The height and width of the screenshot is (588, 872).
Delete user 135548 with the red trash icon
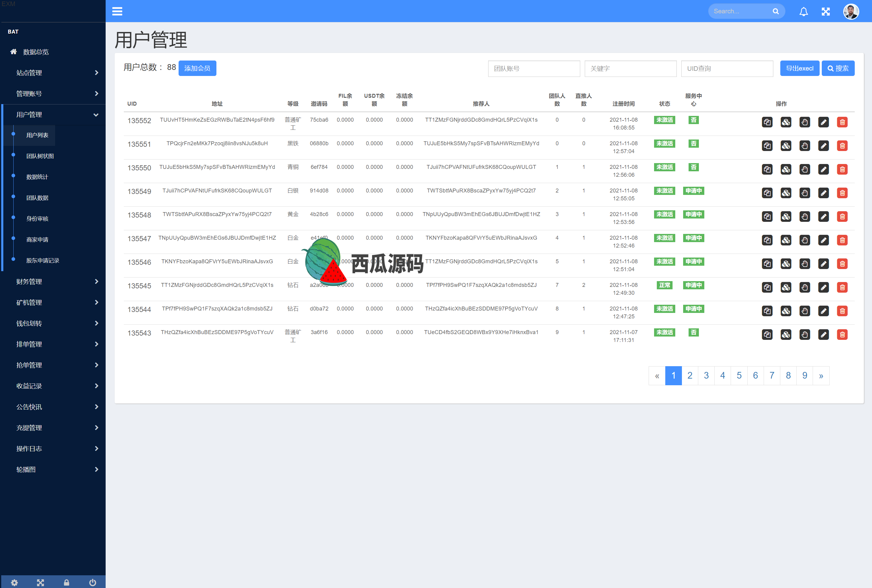pyautogui.click(x=842, y=217)
